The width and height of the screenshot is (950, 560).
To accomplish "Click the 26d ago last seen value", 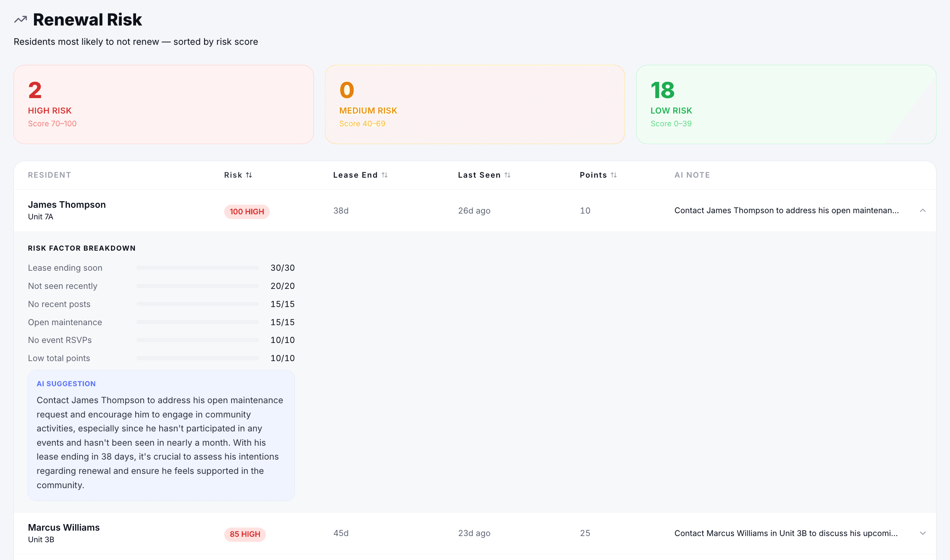I will [x=474, y=210].
